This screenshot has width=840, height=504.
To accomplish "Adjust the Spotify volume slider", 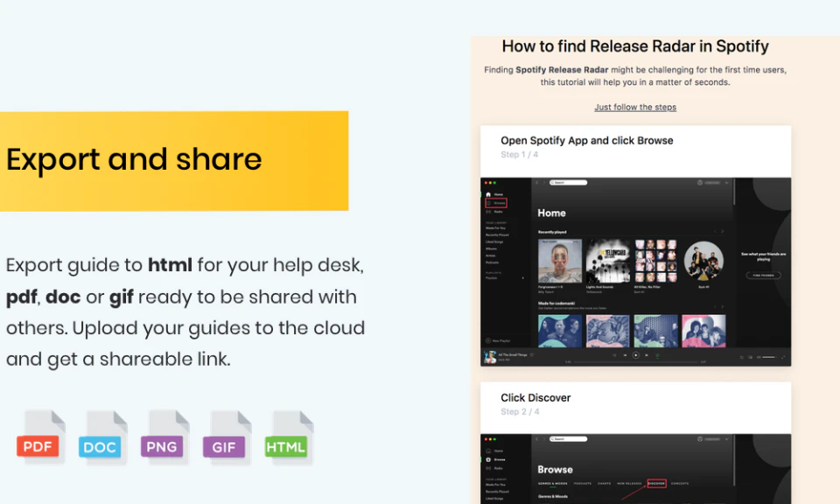I will coord(767,357).
